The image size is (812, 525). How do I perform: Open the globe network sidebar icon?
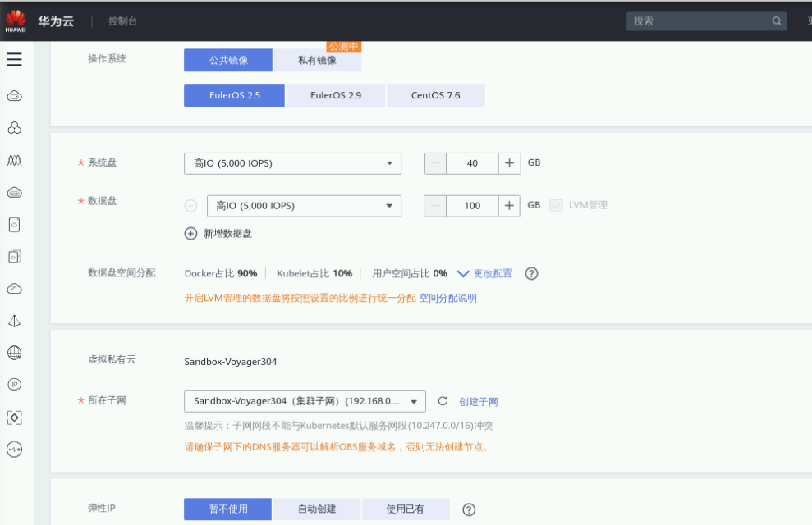(x=15, y=353)
